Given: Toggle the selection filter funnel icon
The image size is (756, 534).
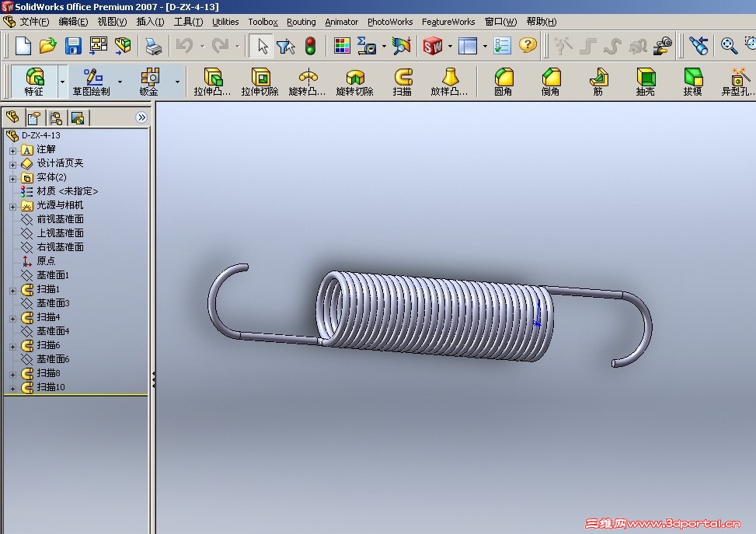Looking at the screenshot, I should [x=285, y=47].
